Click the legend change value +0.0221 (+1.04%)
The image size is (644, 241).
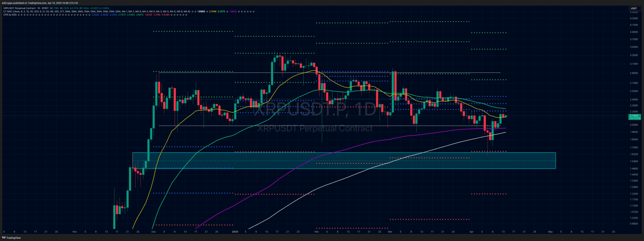[99, 8]
